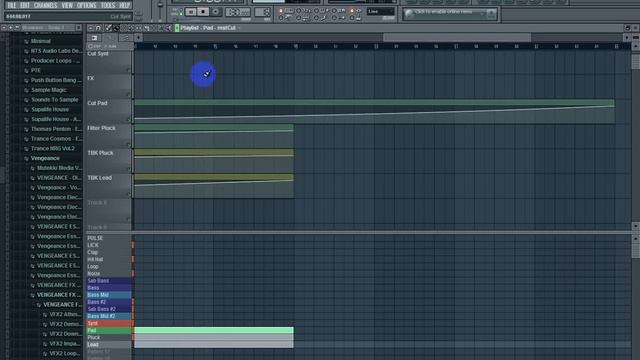Open the VIEW menu

[67, 5]
